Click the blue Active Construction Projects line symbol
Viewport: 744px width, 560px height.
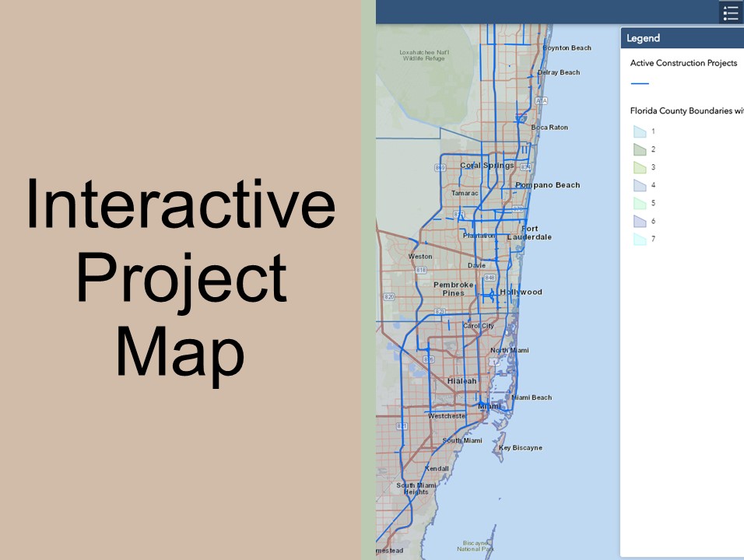click(x=640, y=83)
